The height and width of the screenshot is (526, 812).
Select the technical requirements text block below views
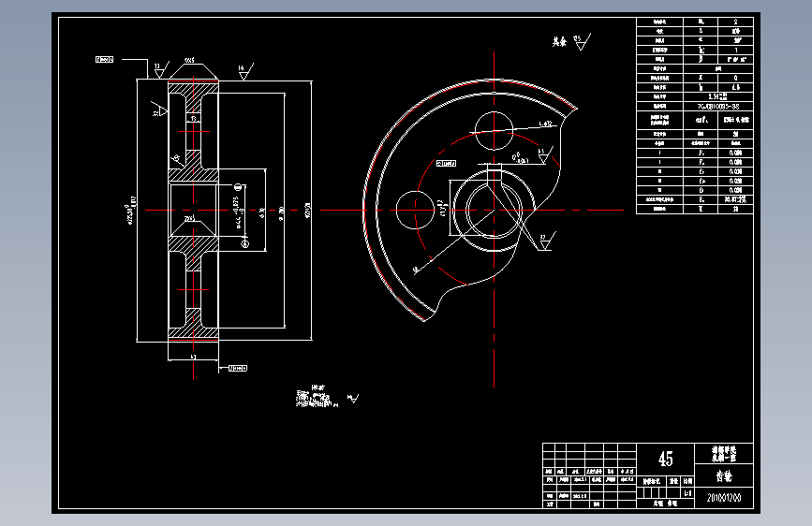tap(316, 397)
